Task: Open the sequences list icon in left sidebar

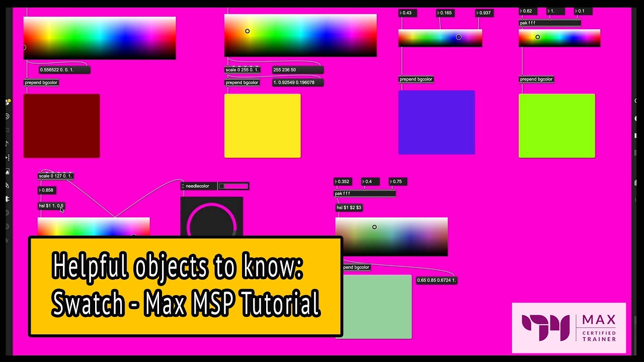Action: point(8,157)
